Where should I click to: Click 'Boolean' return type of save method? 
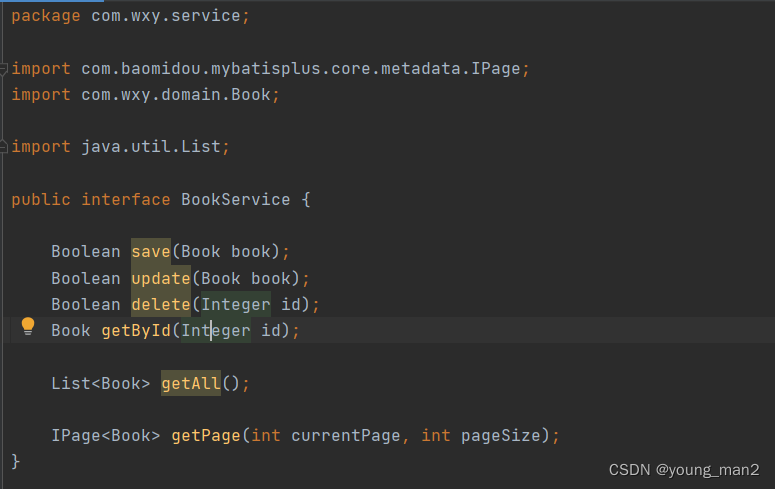(x=86, y=252)
